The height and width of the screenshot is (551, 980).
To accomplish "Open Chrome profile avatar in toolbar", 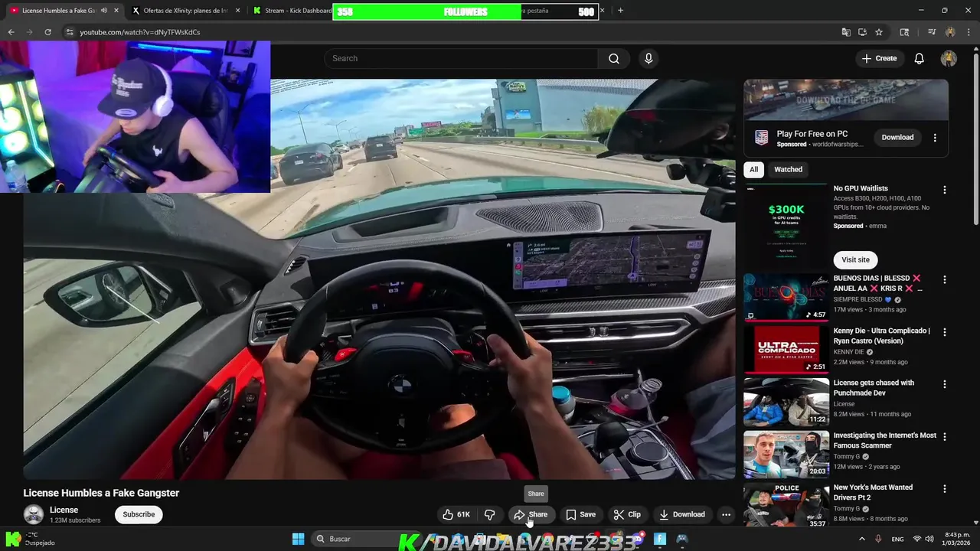I will (x=950, y=32).
